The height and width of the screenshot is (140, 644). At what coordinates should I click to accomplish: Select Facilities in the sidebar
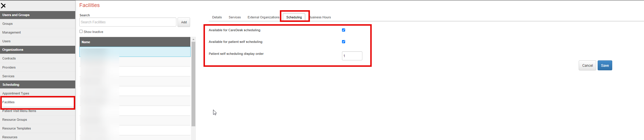click(38, 102)
